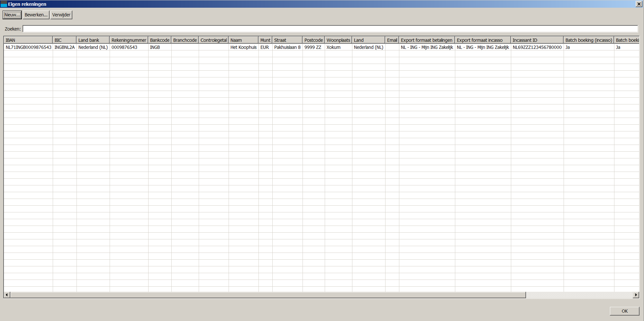Image resolution: width=644 pixels, height=321 pixels.
Task: Select Incassant ID cell NL69ZZZ123456780000
Action: (537, 47)
